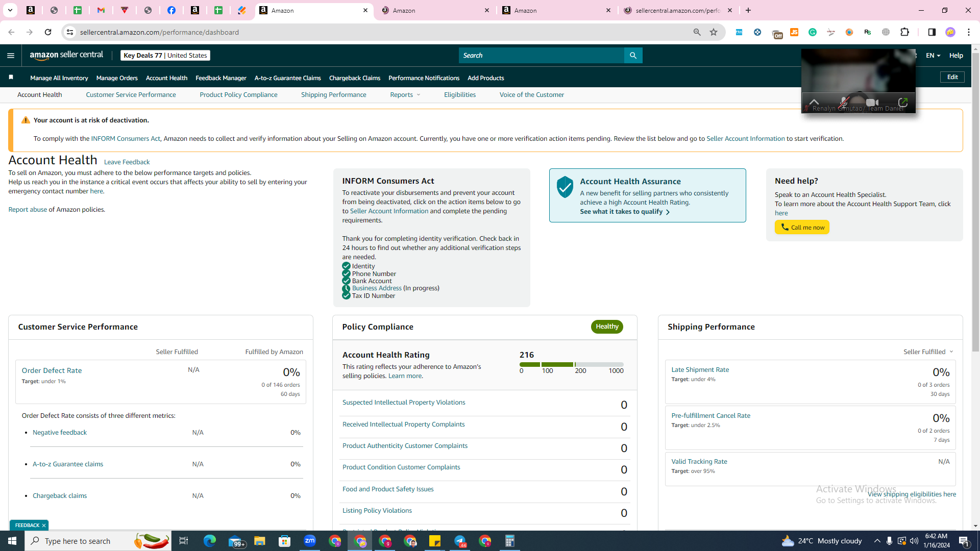Click the Grammarly extension icon
The height and width of the screenshot is (551, 980).
813,32
